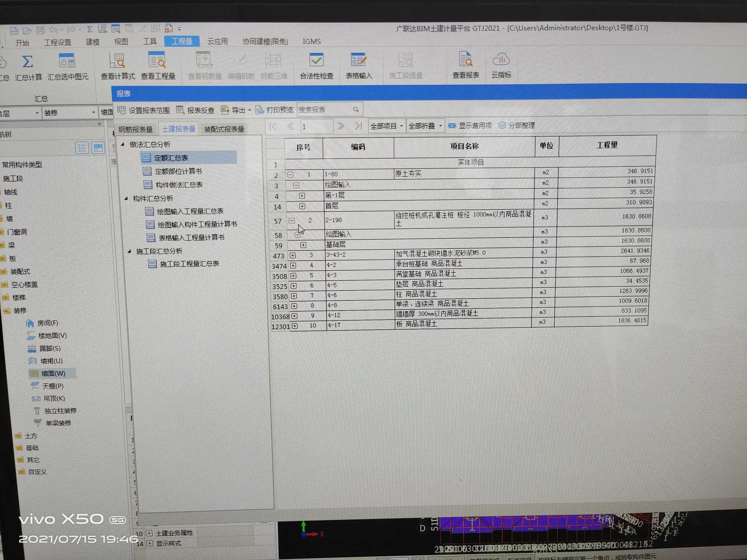Select 吊顶(K) in the component tree
Screen dimensions: 747x560
pos(49,399)
